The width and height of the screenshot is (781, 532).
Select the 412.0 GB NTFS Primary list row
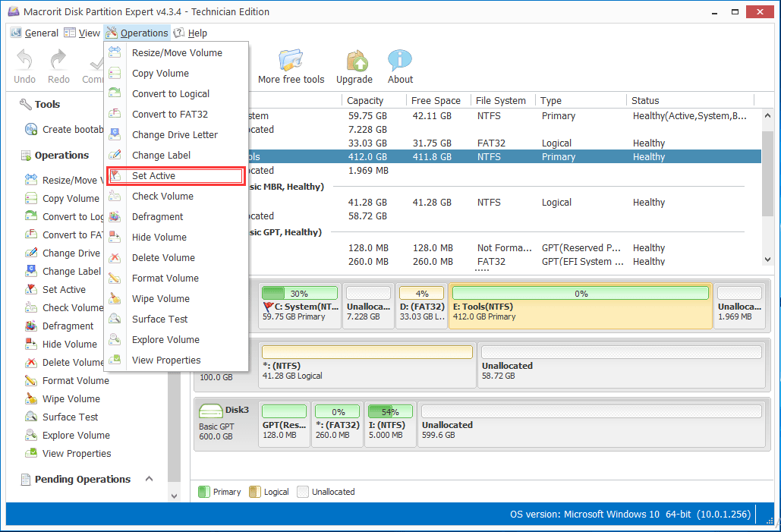505,156
